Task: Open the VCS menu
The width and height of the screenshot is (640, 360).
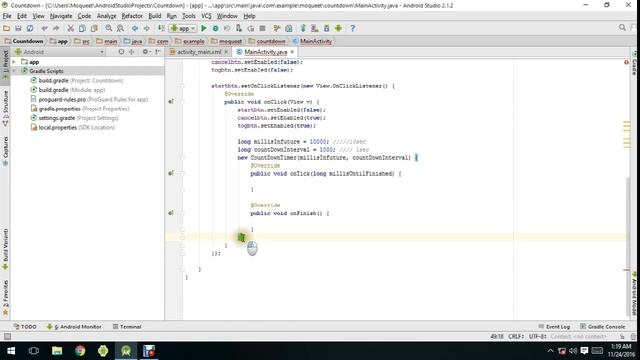Action: point(206,16)
